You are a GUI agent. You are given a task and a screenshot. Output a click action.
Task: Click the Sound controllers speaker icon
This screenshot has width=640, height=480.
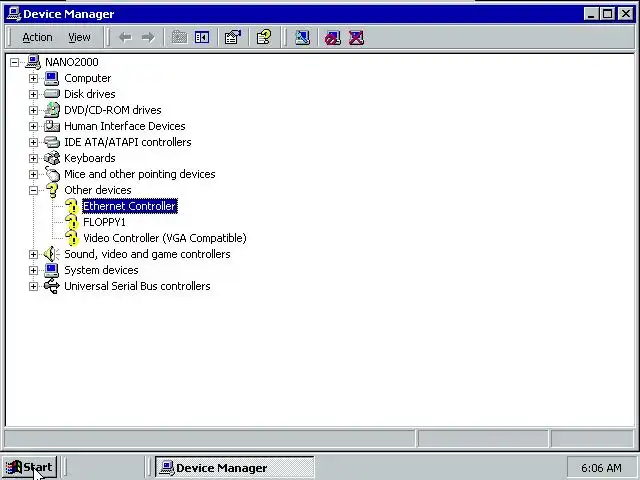(51, 254)
